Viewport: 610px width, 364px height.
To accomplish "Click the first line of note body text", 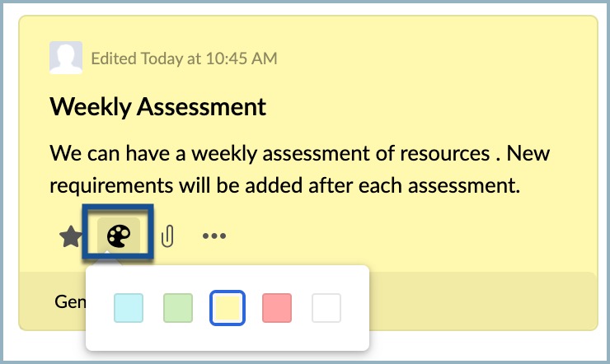I will [299, 153].
